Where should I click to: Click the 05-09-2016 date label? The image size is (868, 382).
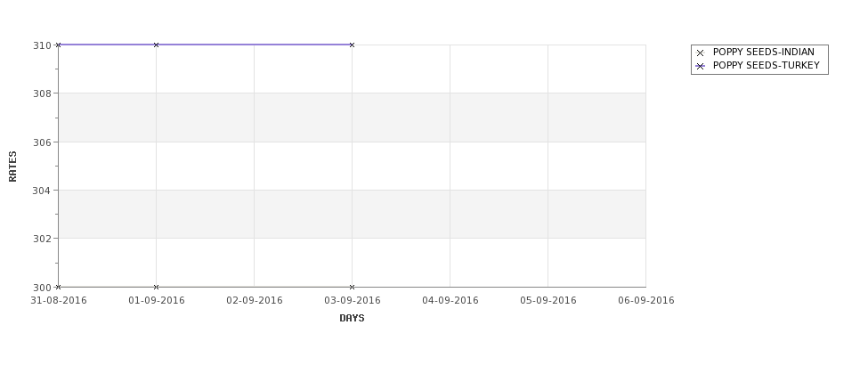point(548,300)
